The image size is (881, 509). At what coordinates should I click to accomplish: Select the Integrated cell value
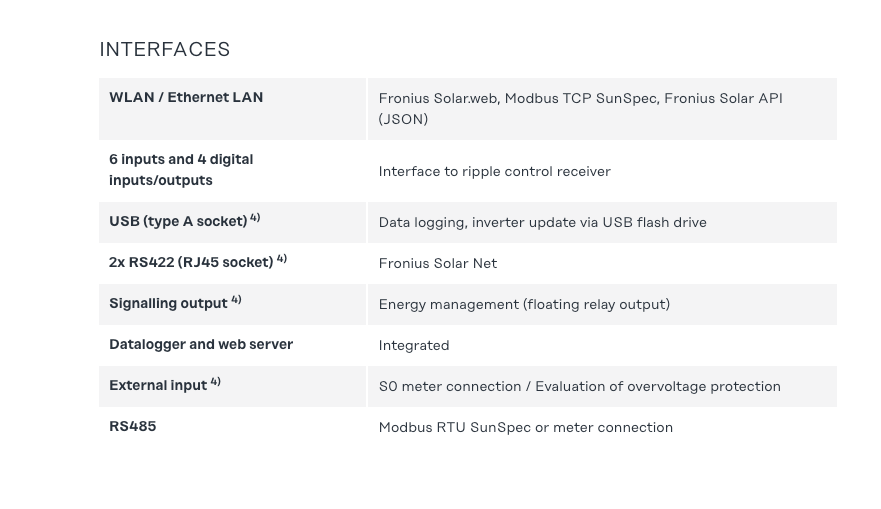pos(413,345)
